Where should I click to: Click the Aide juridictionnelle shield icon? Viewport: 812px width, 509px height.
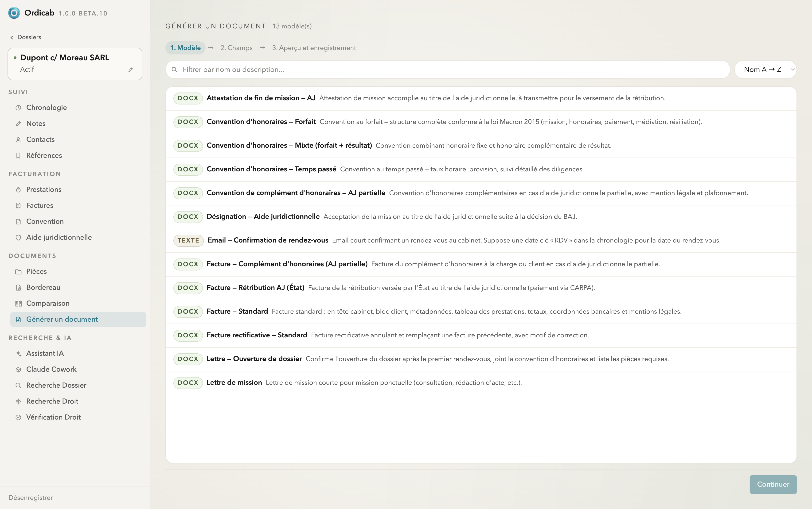[19, 238]
